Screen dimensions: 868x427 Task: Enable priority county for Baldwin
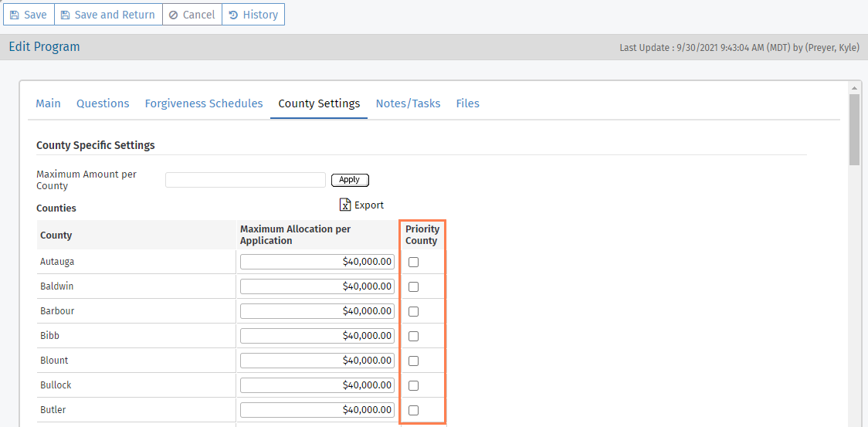tap(414, 287)
